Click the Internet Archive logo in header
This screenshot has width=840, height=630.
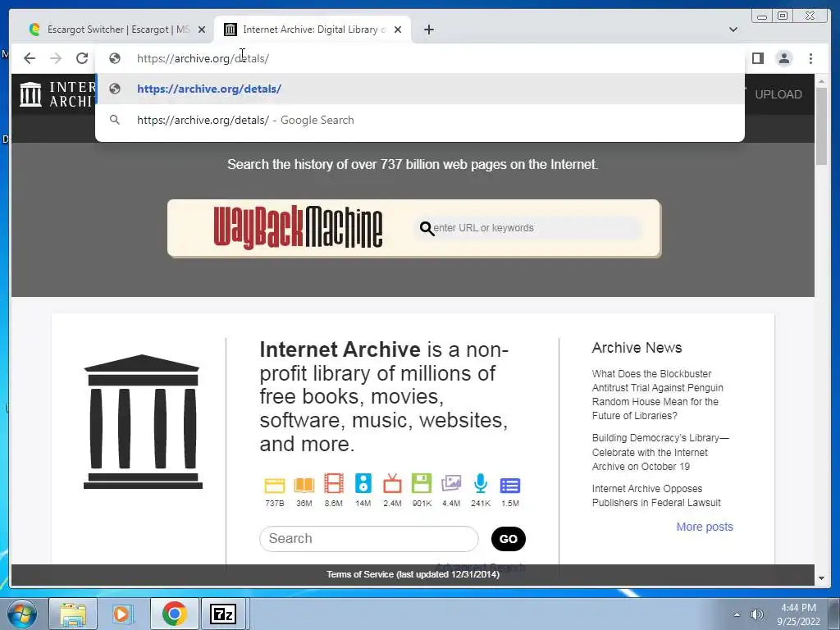[58, 94]
